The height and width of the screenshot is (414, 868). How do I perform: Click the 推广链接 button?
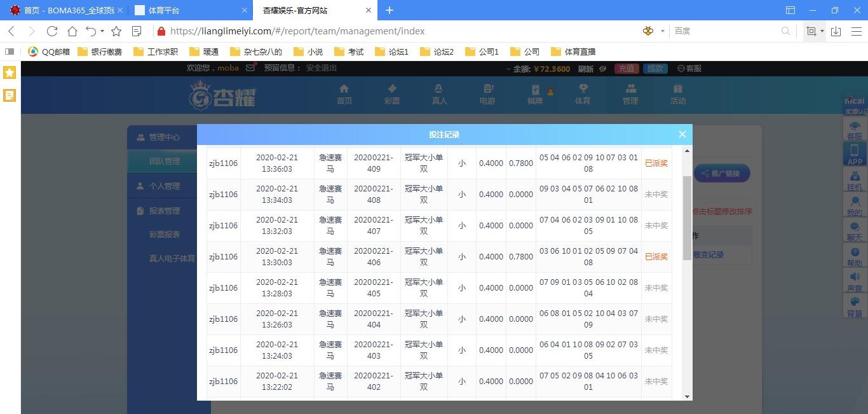pos(722,174)
